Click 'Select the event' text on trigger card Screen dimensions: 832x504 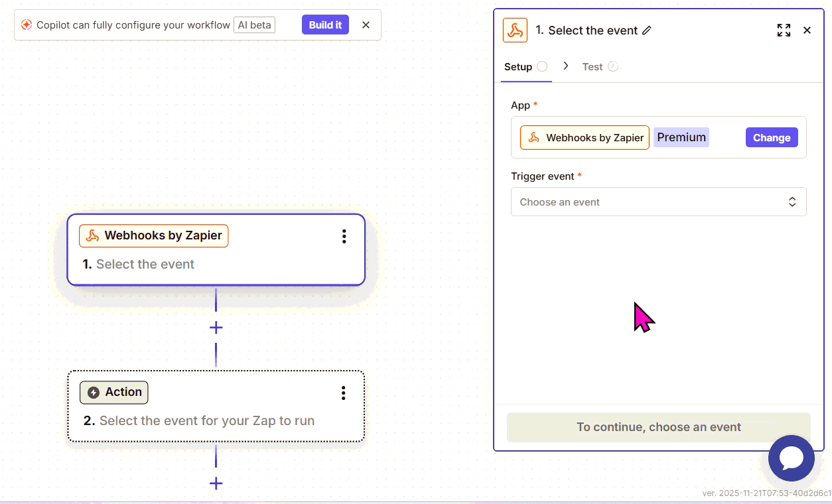point(145,264)
